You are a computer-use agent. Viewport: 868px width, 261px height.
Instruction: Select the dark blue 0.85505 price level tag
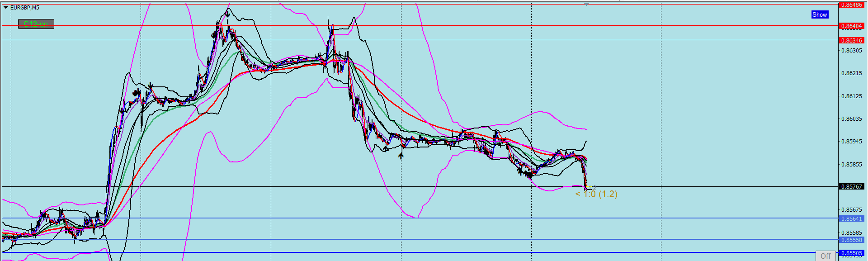851,253
